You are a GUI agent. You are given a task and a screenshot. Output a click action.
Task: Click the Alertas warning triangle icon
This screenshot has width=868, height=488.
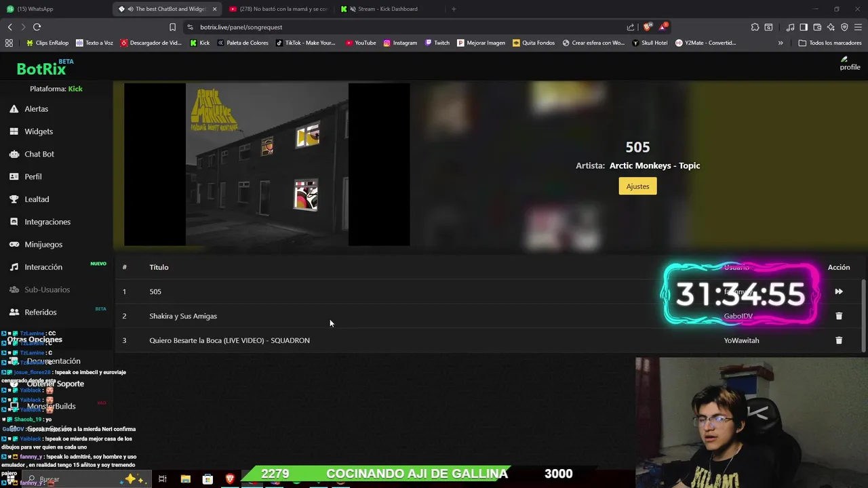click(x=14, y=108)
